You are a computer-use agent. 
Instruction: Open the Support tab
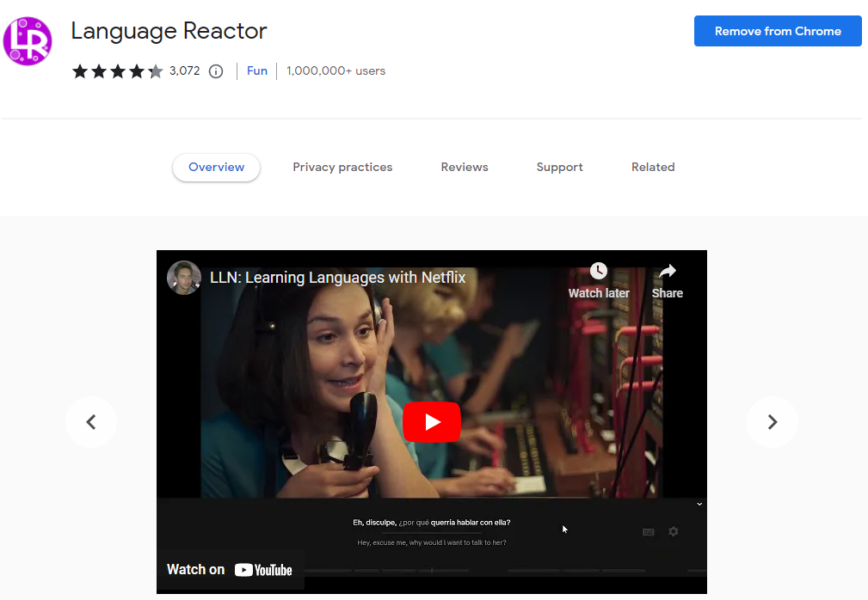coord(560,167)
